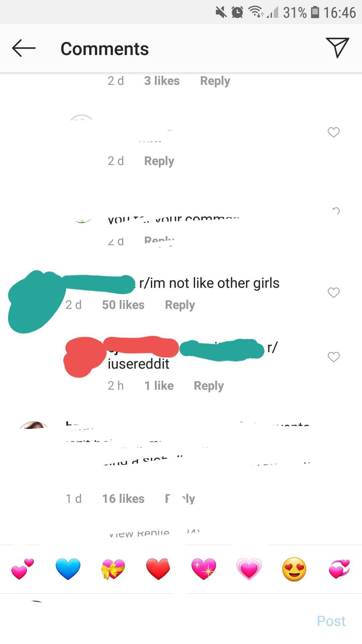Like the 'iusereddit' reply comment

[334, 357]
